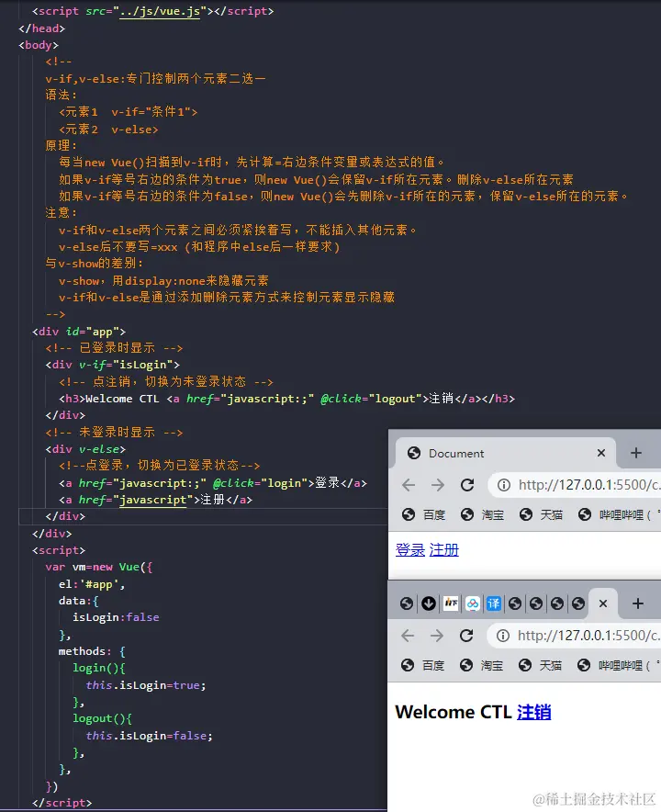Open the 淘宝 bookmark in the Welcome CTL window
This screenshot has height=812, width=661.
481,665
